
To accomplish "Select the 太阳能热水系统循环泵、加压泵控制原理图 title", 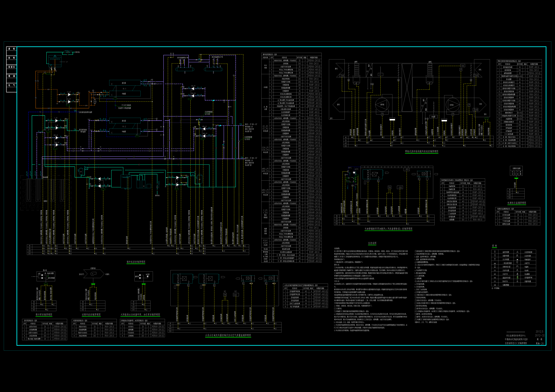I will coord(140,315).
